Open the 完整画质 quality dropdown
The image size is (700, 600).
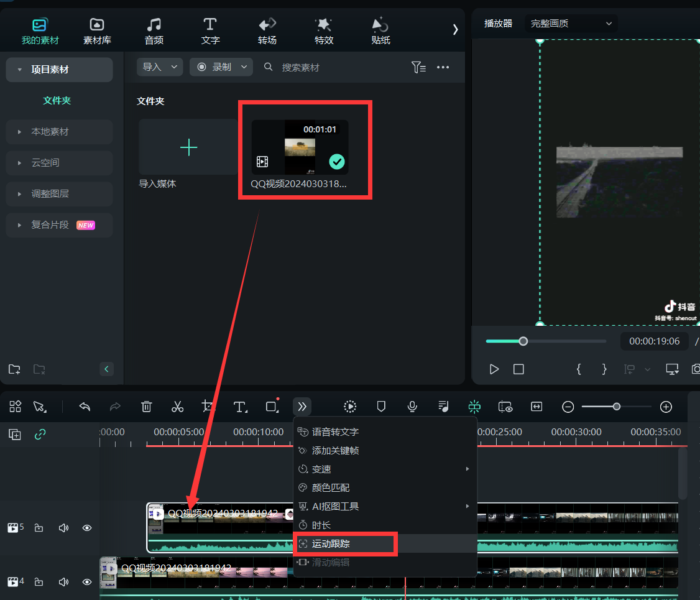(x=571, y=24)
